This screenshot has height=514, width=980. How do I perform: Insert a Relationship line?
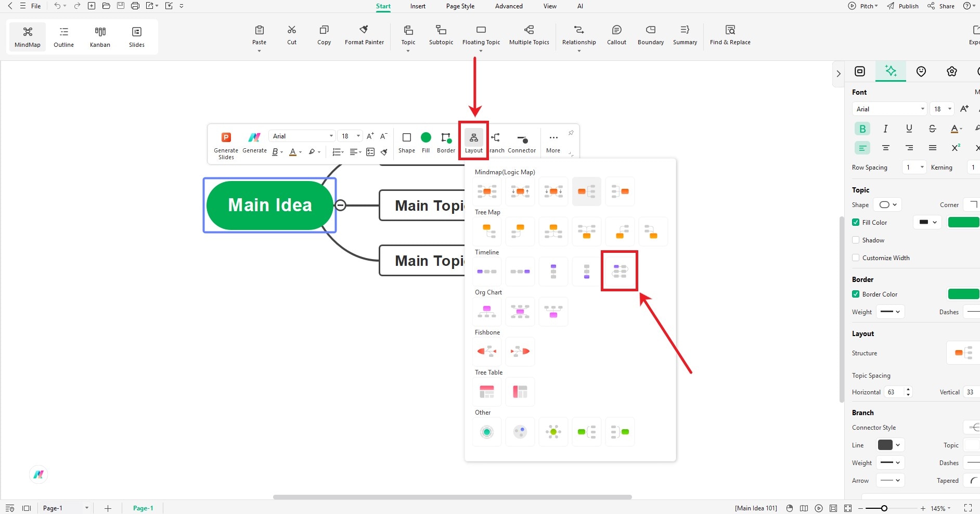(x=579, y=35)
